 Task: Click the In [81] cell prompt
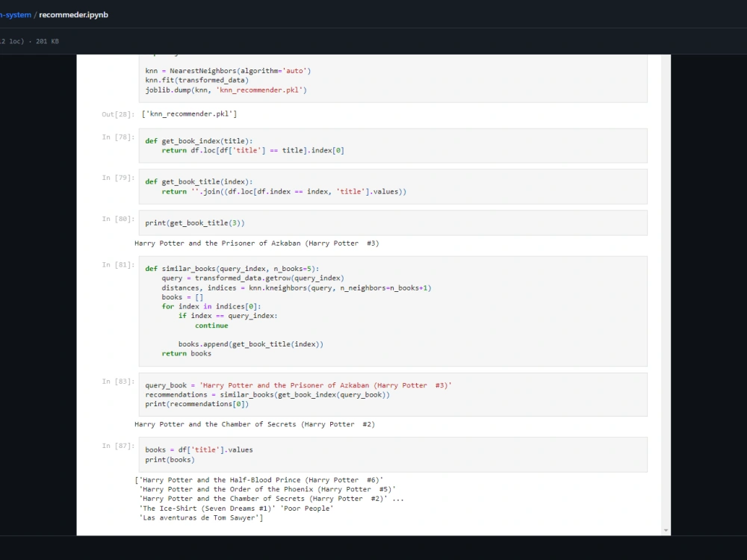point(118,265)
